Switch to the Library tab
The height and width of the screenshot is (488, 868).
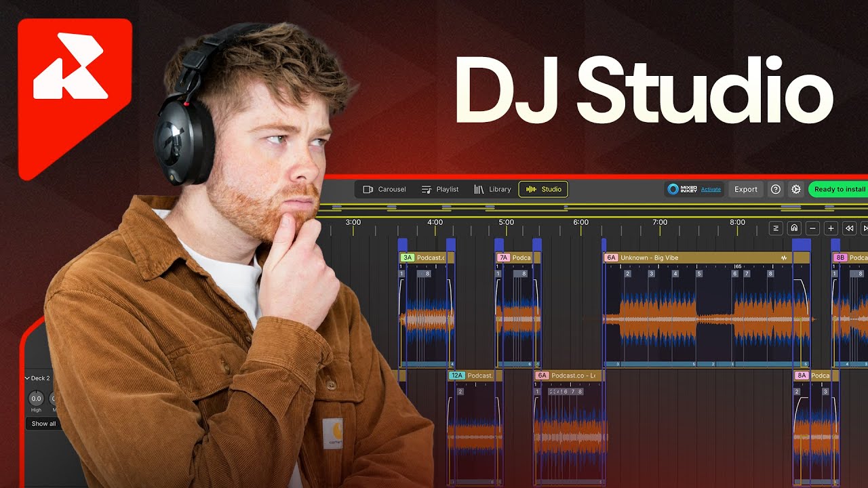[x=492, y=190]
